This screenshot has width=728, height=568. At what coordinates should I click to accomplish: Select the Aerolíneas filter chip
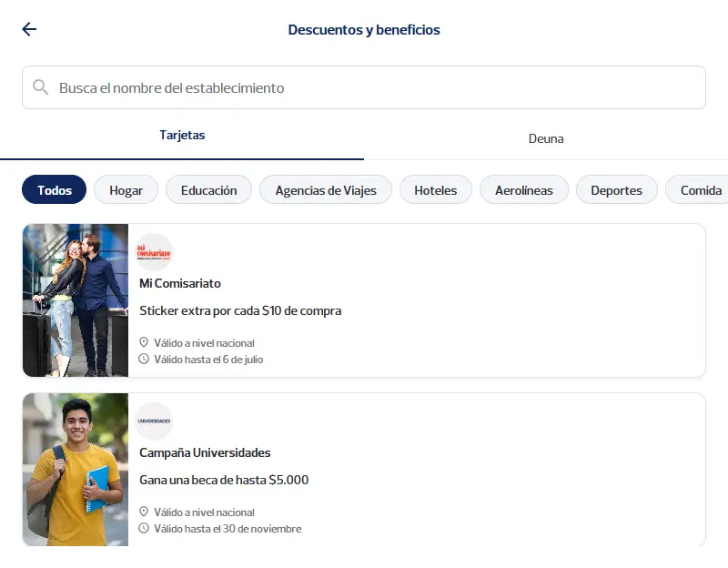coord(524,189)
